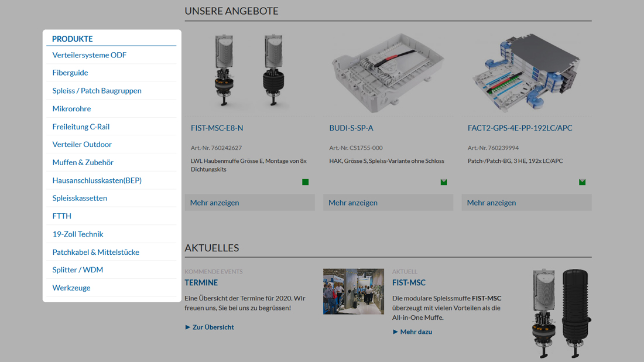Click the PRODUKTE heading

pos(72,39)
